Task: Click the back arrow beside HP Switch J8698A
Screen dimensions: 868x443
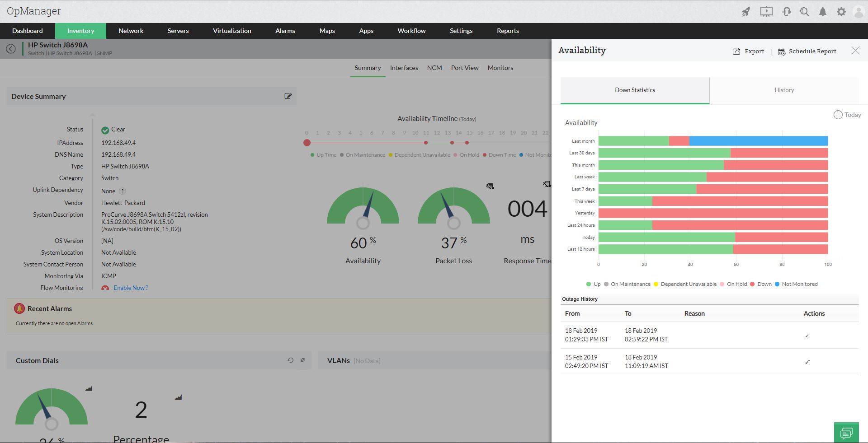Action: point(11,49)
